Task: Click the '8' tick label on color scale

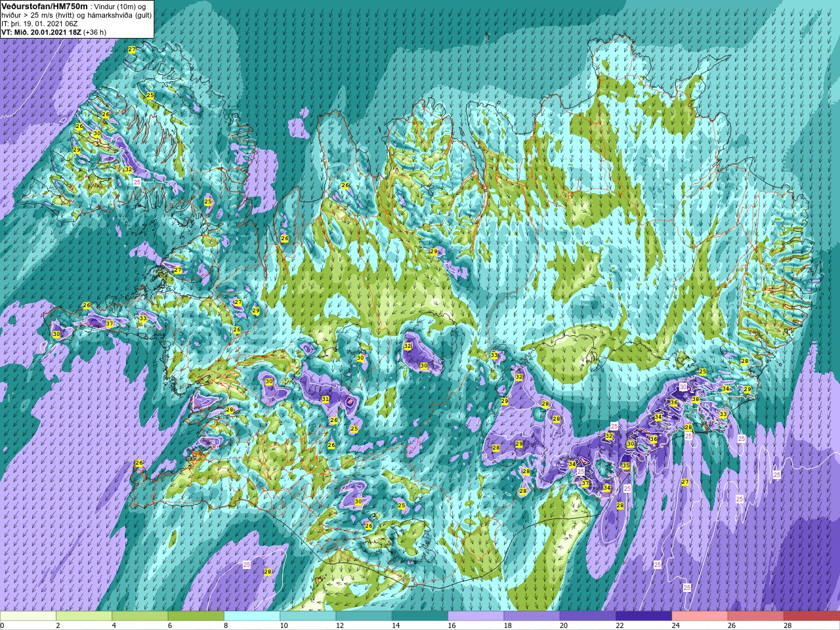Action: 227,625
